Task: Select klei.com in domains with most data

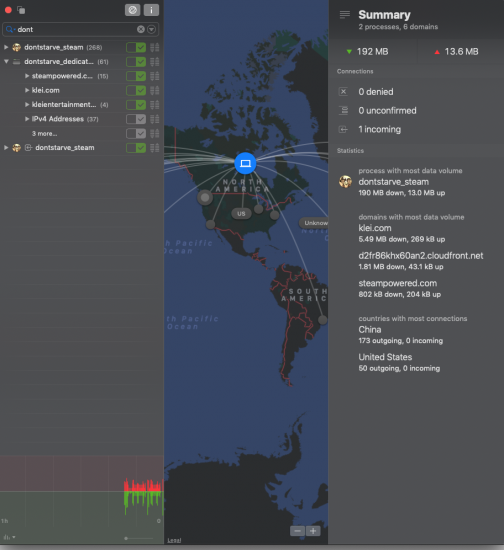Action: coord(375,228)
